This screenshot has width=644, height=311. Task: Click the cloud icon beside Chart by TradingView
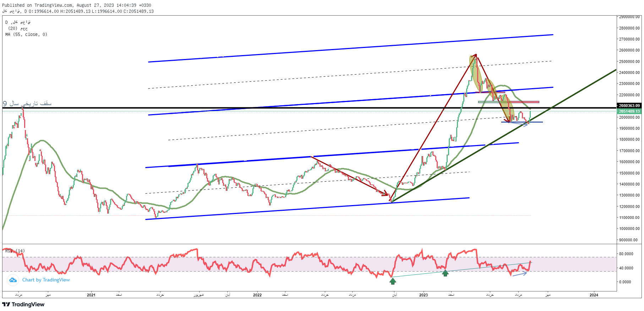coord(13,280)
